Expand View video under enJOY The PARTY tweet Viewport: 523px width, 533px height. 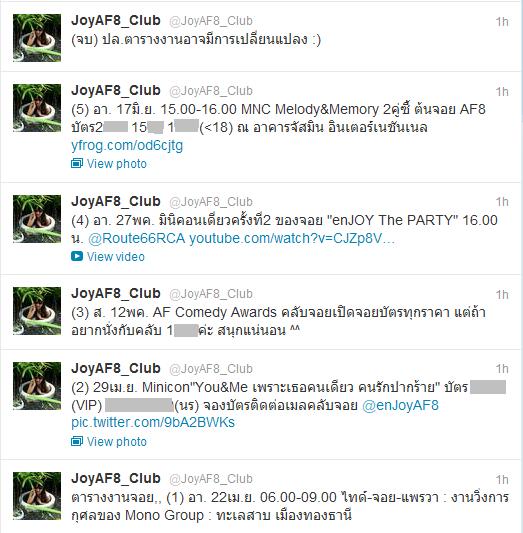pos(116,257)
